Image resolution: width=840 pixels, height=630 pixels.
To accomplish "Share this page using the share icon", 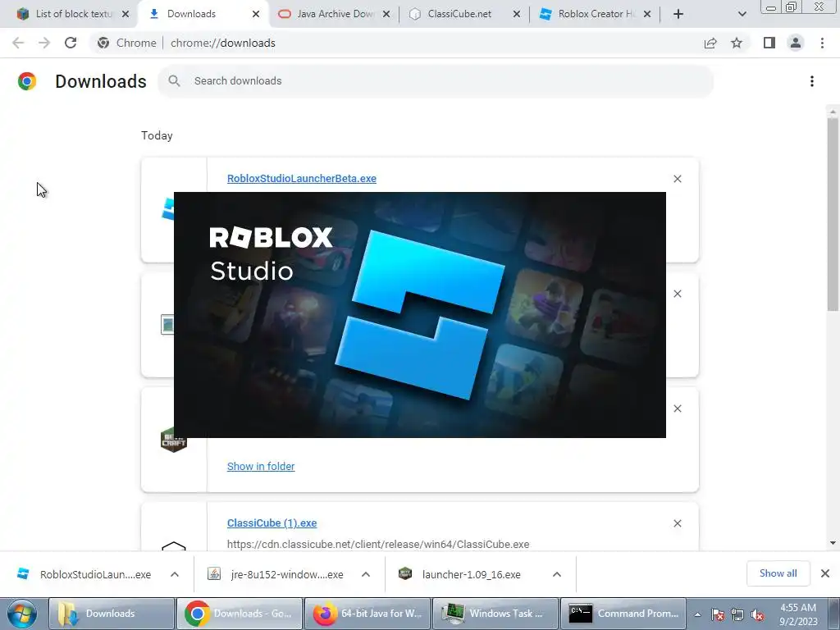I will (x=710, y=43).
